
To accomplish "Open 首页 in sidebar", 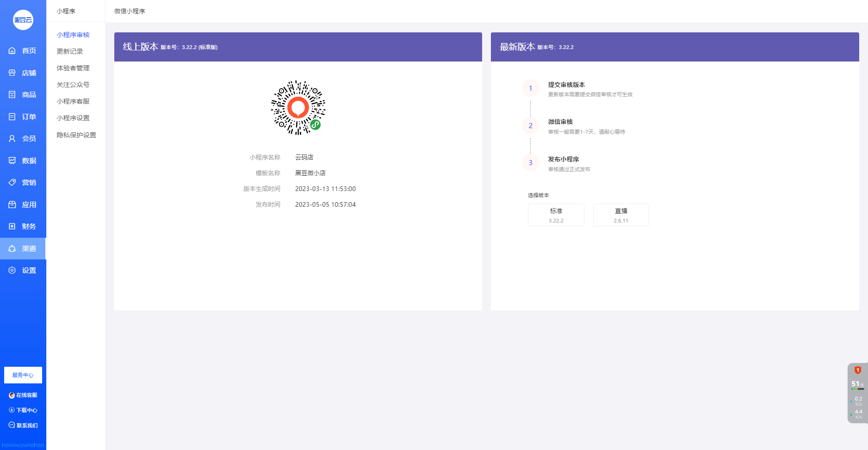I will point(23,51).
